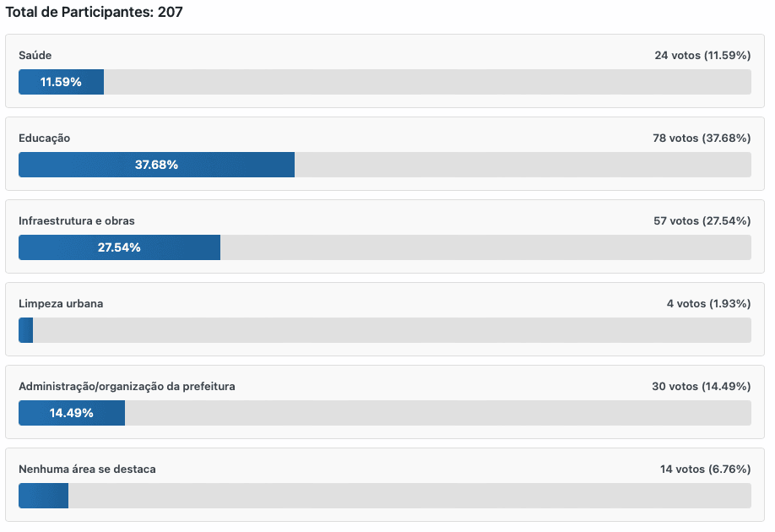Click the Total de Participantes heading
Screen dimensions: 775x532
95,12
